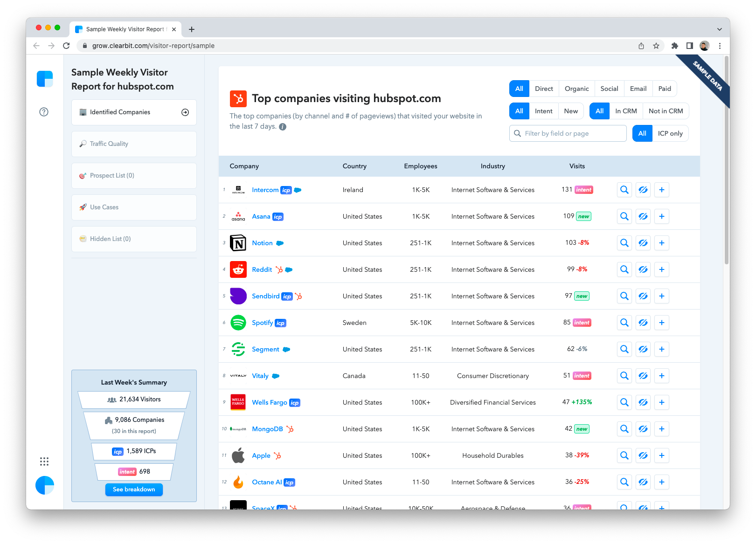Open the help question mark icon
756x544 pixels.
[x=44, y=112]
